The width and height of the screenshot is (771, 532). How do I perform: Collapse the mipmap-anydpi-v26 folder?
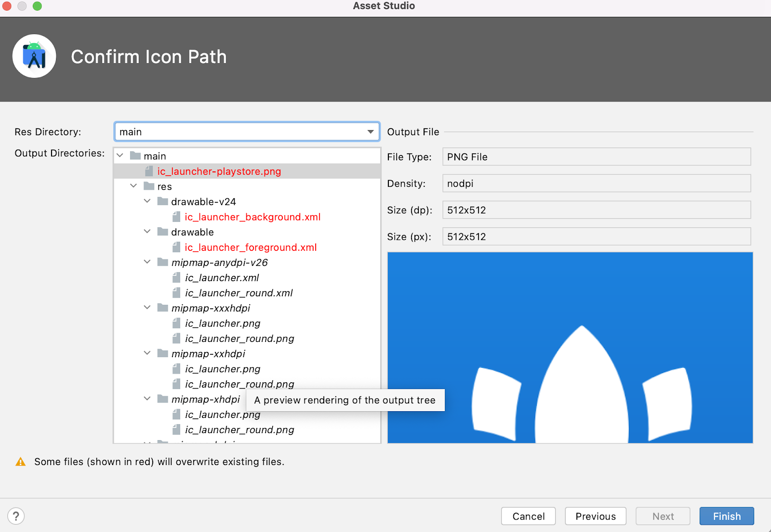(x=147, y=262)
